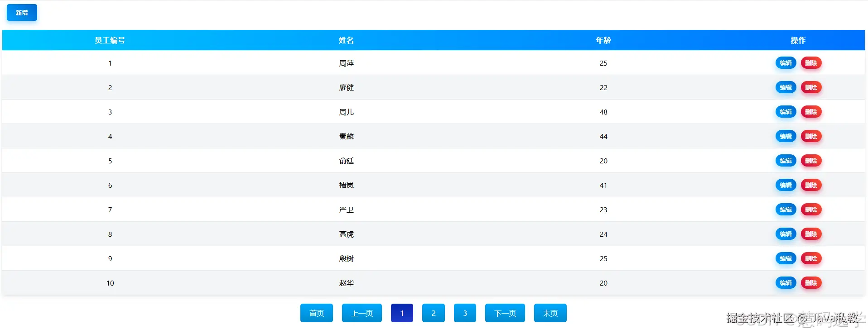Click the 姓名 column header
This screenshot has width=868, height=334.
point(346,40)
